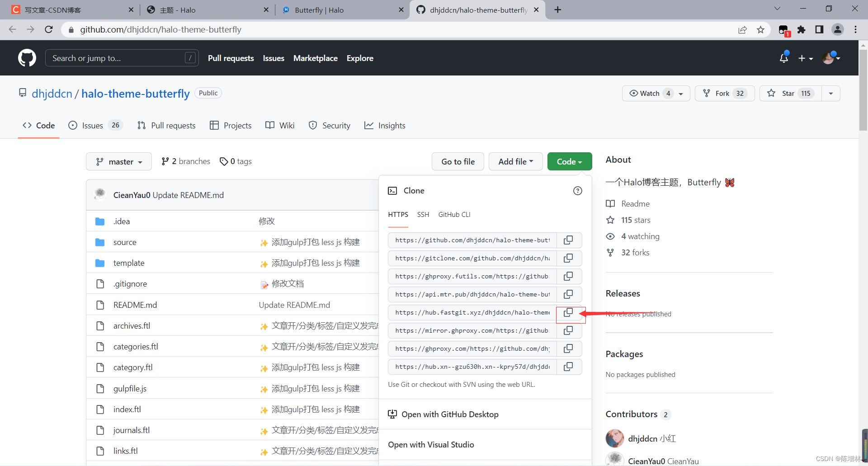Open Chrome tab search chevron
This screenshot has height=466, width=868.
778,9
